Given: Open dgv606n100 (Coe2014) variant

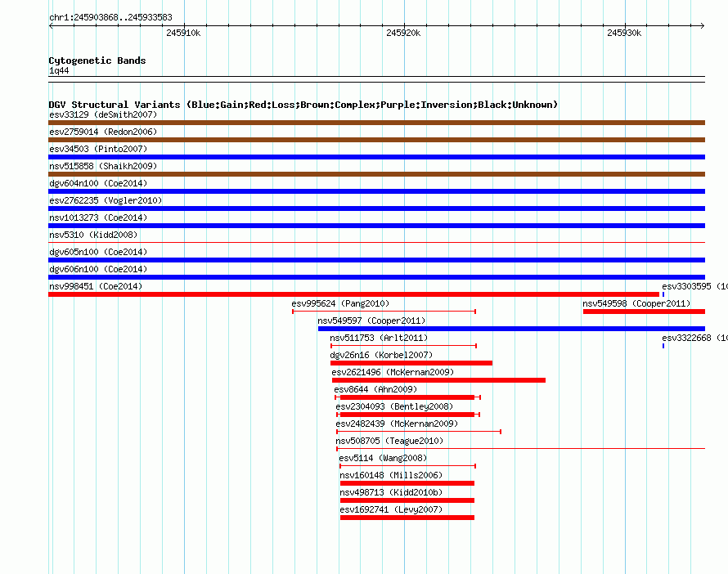Looking at the screenshot, I should pyautogui.click(x=98, y=269).
